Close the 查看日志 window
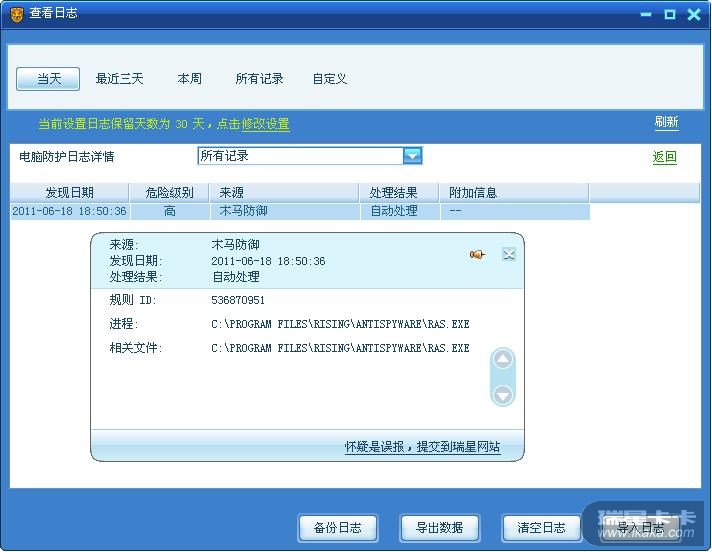The height and width of the screenshot is (552, 712). pos(694,15)
